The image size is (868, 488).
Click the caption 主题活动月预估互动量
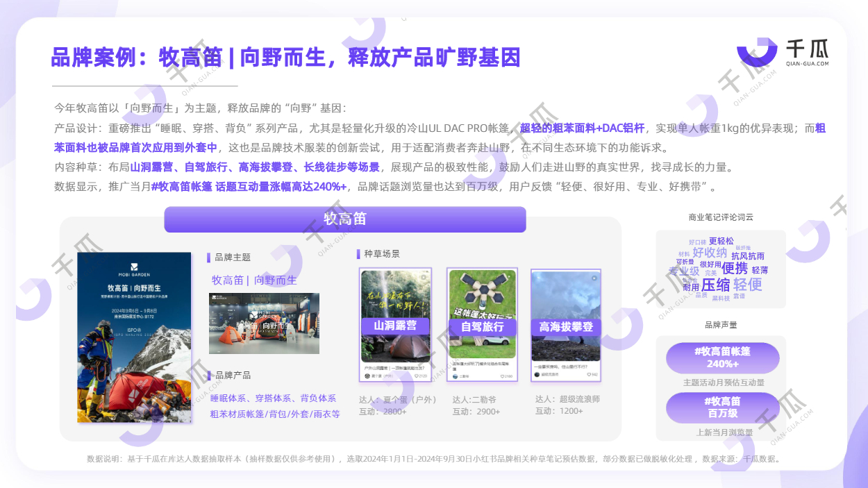pyautogui.click(x=724, y=382)
